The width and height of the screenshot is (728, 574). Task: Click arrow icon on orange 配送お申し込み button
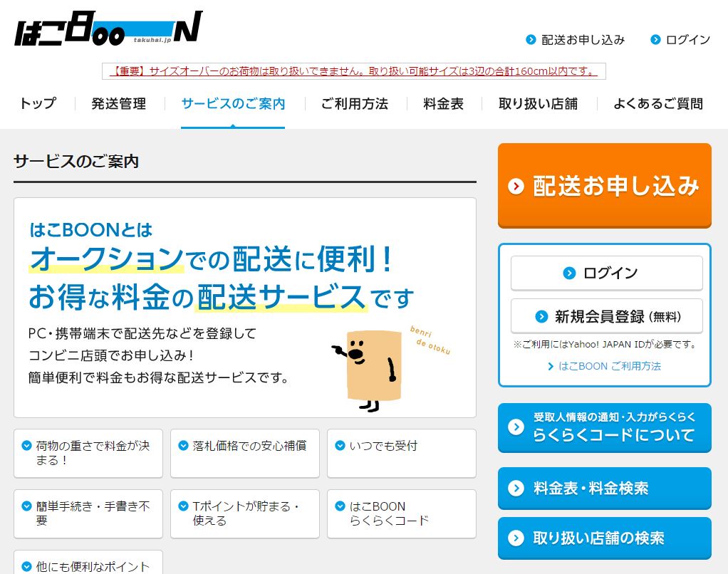(x=516, y=186)
